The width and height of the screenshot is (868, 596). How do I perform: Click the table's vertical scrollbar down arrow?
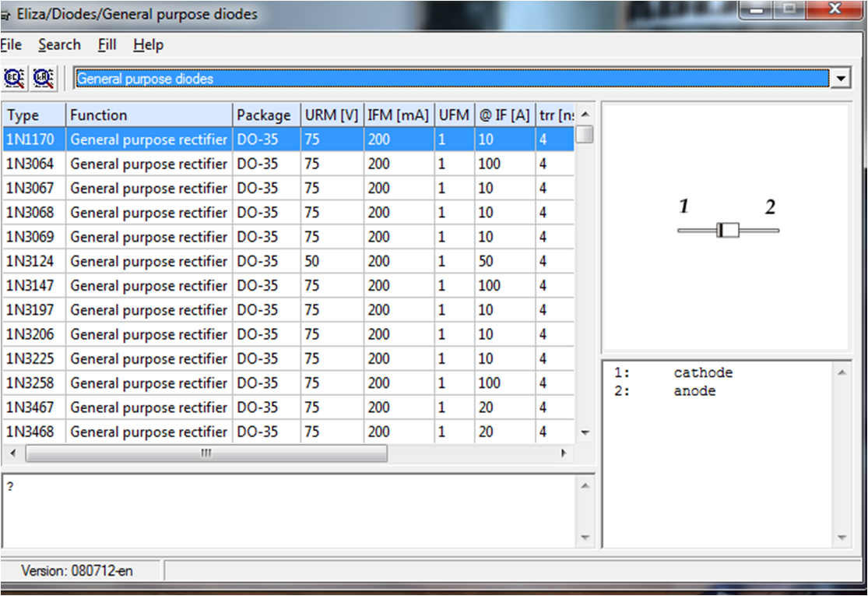(x=585, y=433)
